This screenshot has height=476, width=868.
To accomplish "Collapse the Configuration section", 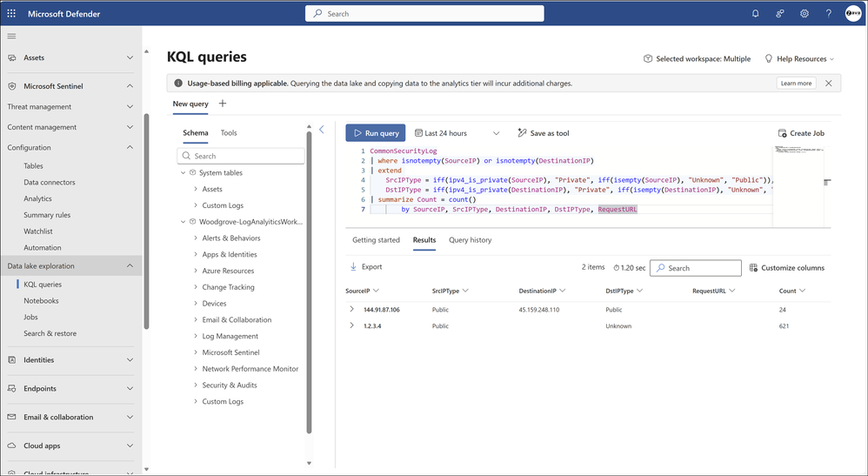I will click(130, 147).
